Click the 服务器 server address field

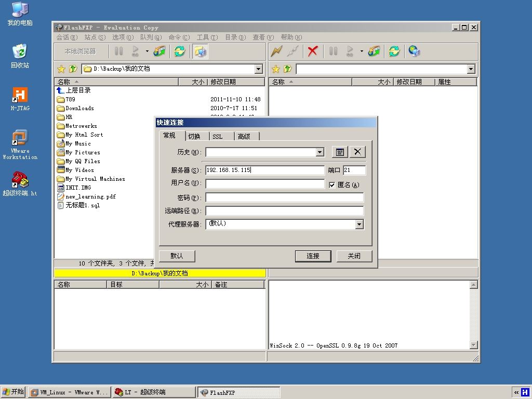coord(265,170)
